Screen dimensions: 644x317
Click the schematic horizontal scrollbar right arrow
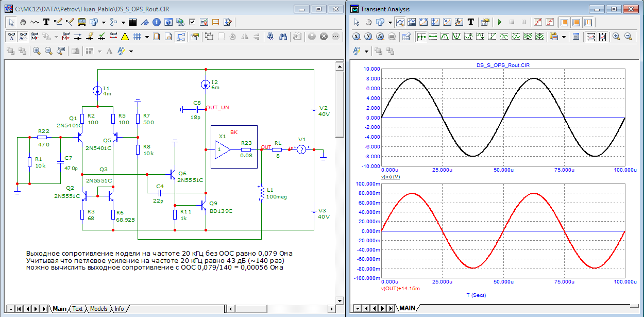[331, 309]
